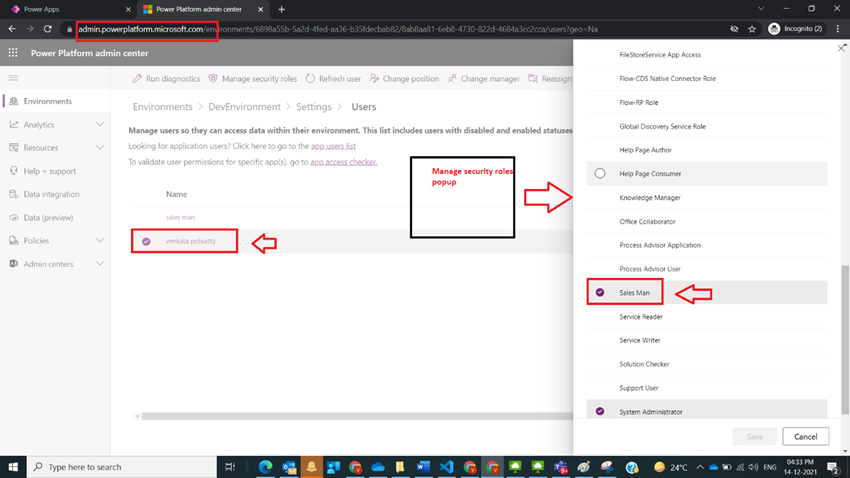The height and width of the screenshot is (478, 850).
Task: Click the Environments sidebar icon
Action: click(x=14, y=101)
